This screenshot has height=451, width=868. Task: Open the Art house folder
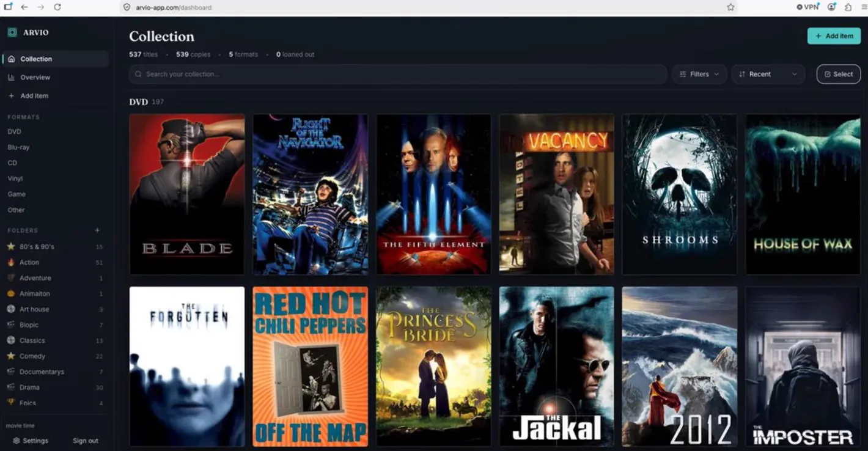click(x=55, y=309)
